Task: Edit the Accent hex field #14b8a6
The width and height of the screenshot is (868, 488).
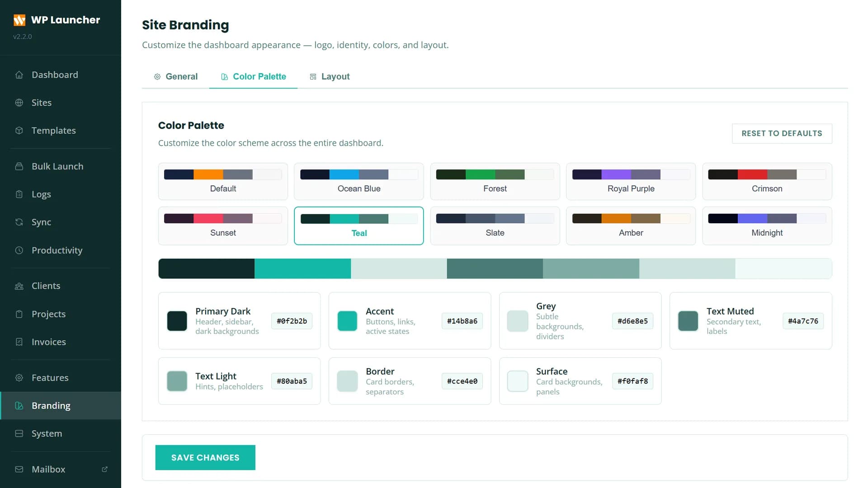Action: pos(462,321)
